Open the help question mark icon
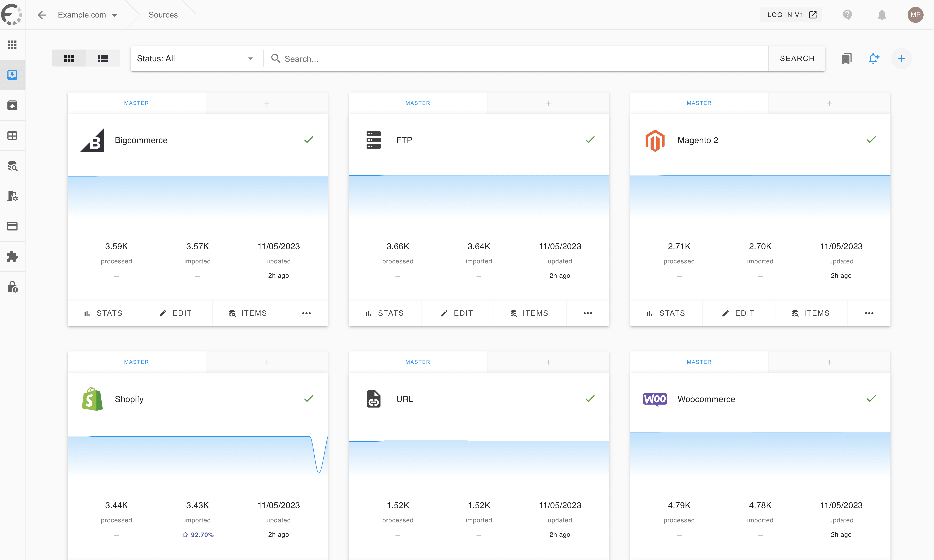 coord(847,15)
